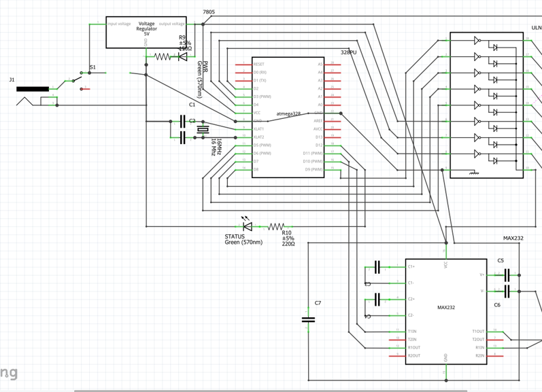Click the RESET pin label on atmega328
This screenshot has height=392, width=542.
pyautogui.click(x=259, y=65)
